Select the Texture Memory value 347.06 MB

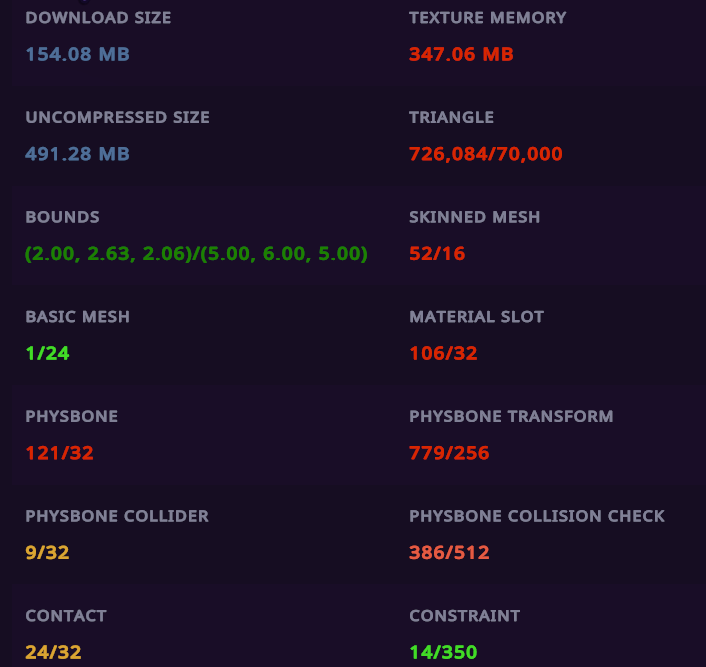(461, 54)
